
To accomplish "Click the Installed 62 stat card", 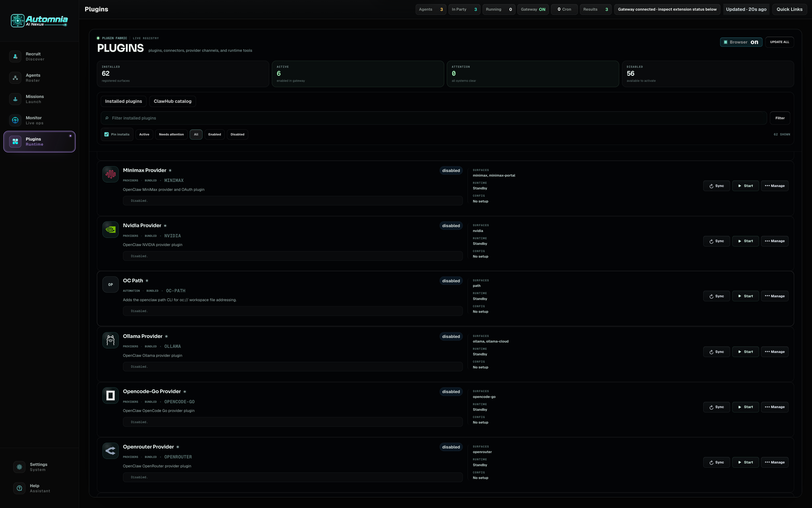I will tap(183, 74).
